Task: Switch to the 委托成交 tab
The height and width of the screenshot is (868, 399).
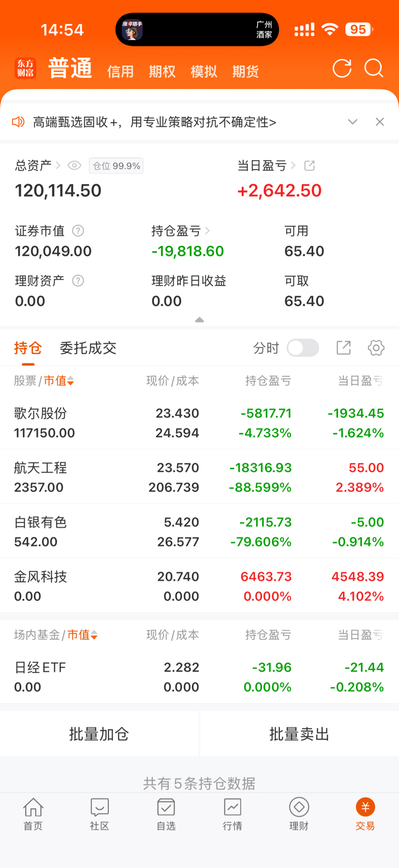Action: pos(88,348)
